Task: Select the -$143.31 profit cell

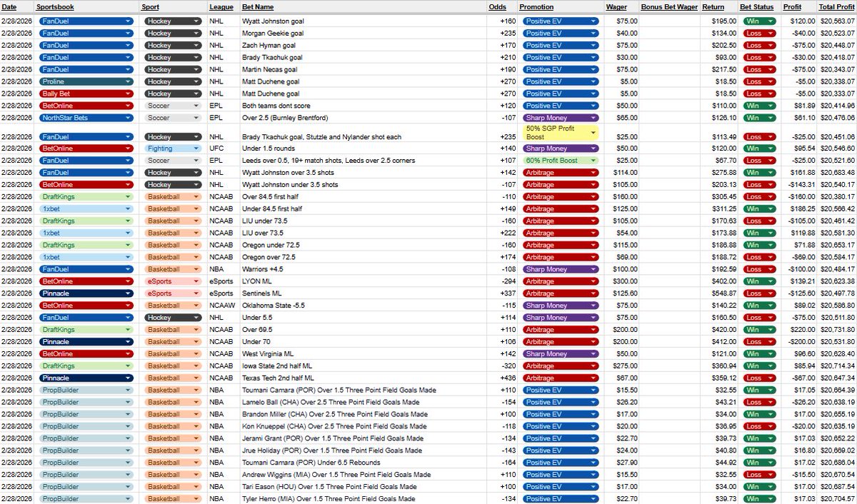Action: click(x=799, y=184)
